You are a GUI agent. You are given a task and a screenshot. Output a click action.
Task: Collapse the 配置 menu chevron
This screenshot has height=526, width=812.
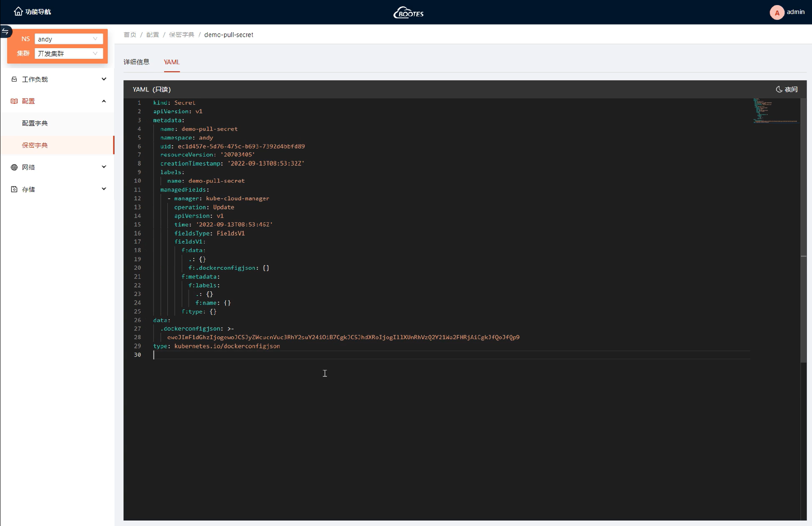[x=104, y=101]
